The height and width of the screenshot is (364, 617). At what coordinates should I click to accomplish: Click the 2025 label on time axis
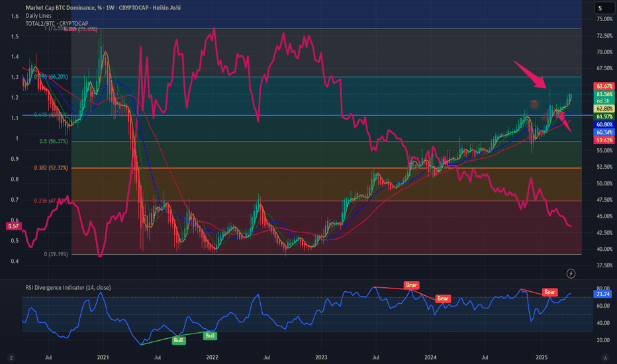pos(542,357)
